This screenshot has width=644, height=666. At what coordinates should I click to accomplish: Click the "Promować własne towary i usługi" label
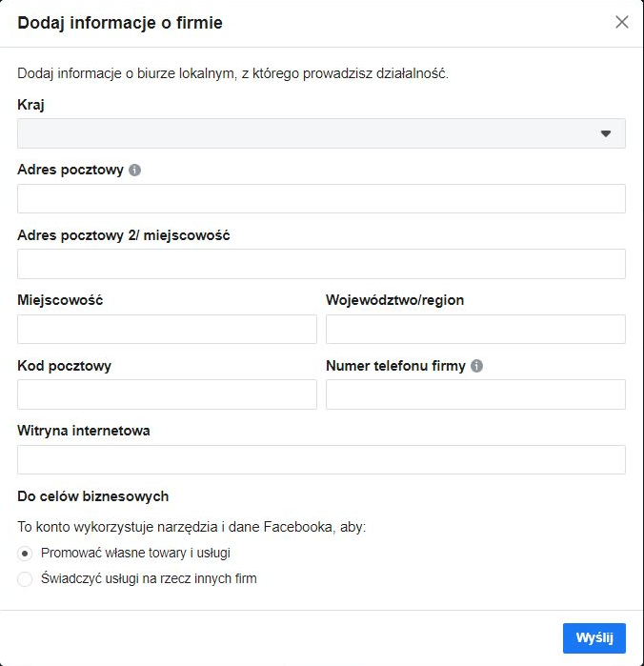point(135,553)
